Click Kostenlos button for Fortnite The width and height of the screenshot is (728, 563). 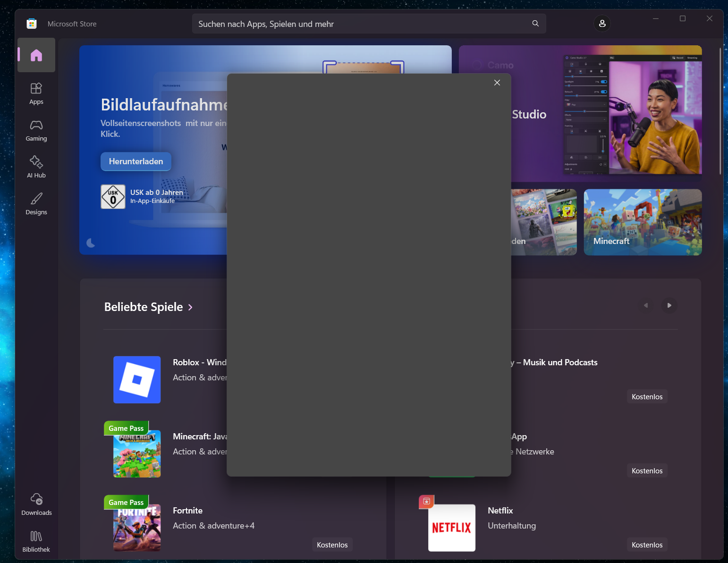tap(332, 545)
